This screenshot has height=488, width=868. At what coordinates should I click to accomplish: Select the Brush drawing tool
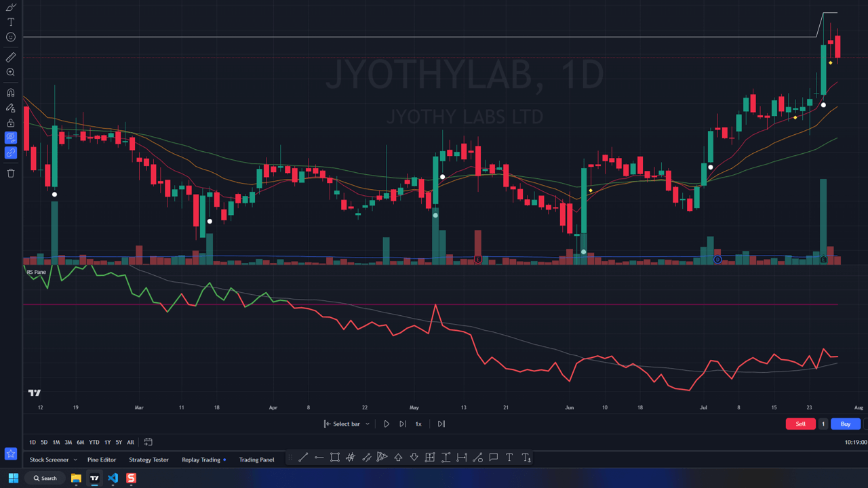[11, 7]
